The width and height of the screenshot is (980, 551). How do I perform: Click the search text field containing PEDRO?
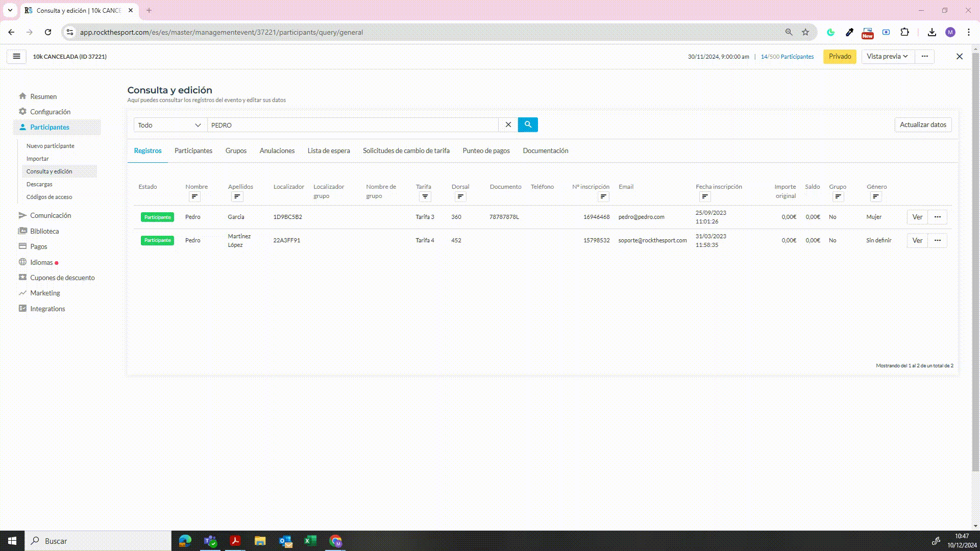(353, 125)
